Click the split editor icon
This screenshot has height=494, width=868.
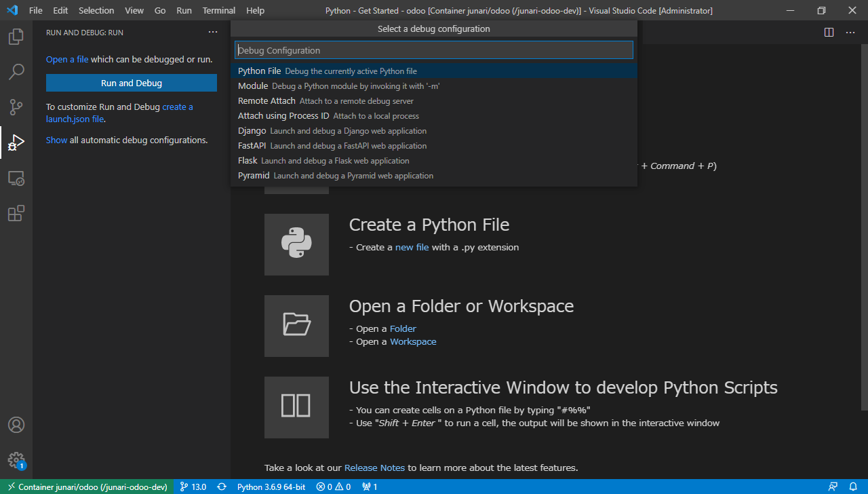pyautogui.click(x=829, y=32)
